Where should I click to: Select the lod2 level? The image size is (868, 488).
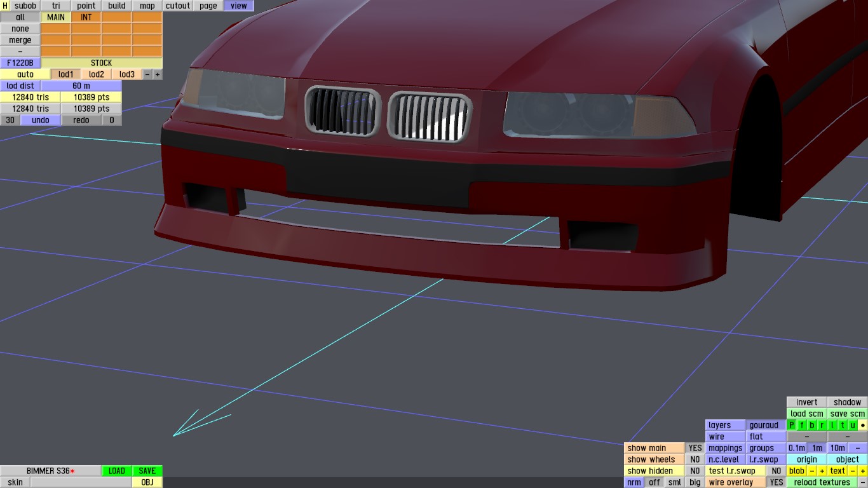(x=97, y=74)
